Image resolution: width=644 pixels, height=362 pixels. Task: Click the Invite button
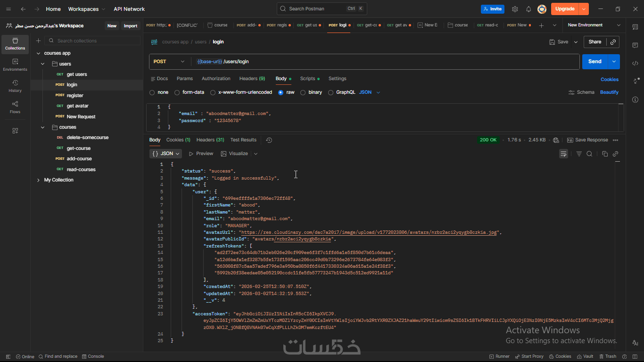tap(493, 9)
